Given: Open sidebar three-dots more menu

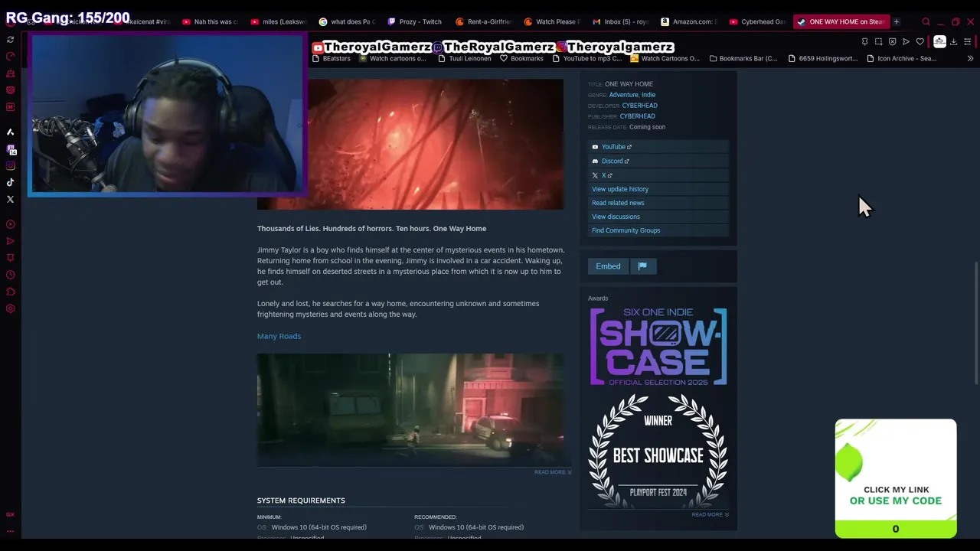Looking at the screenshot, I should coord(10,530).
